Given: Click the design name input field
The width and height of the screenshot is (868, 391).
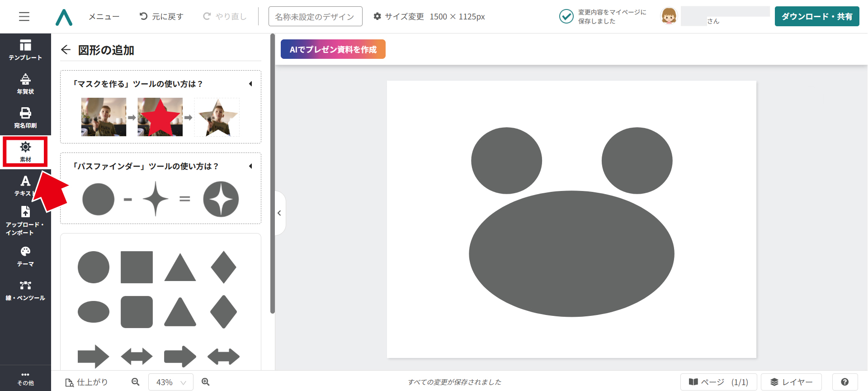Looking at the screenshot, I should pyautogui.click(x=315, y=17).
